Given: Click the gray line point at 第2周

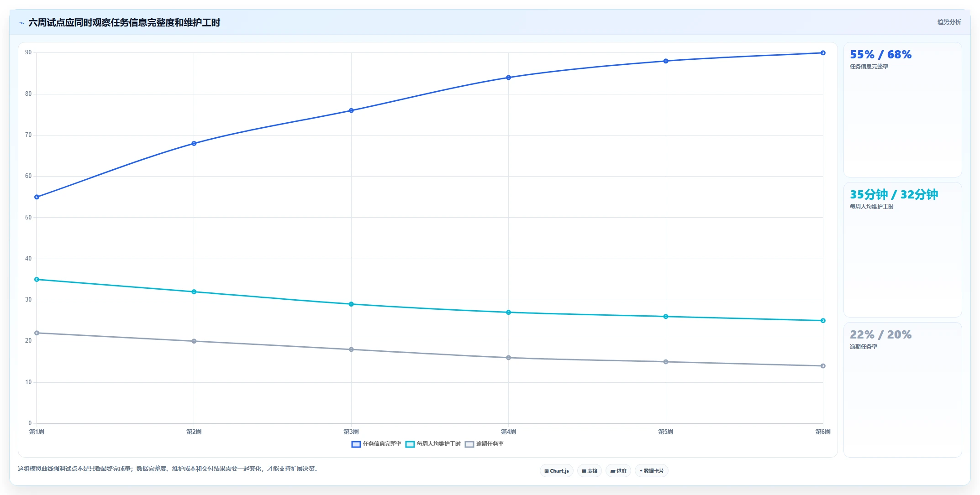Looking at the screenshot, I should (x=194, y=341).
